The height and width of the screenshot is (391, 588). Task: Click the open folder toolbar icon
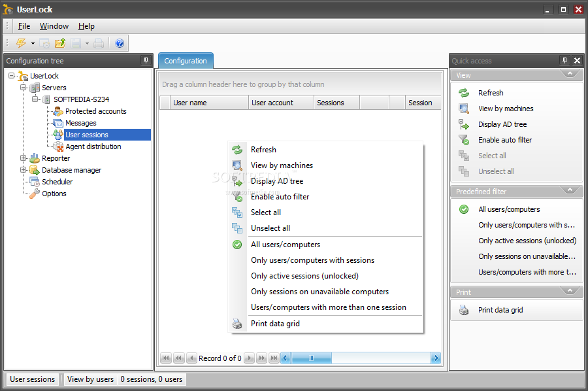[x=60, y=43]
